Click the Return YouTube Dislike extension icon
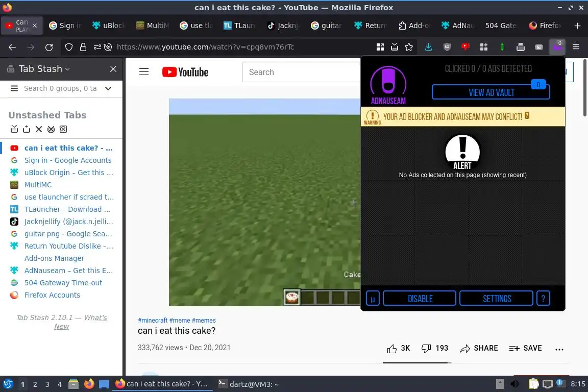This screenshot has height=392, width=588. 465,47
